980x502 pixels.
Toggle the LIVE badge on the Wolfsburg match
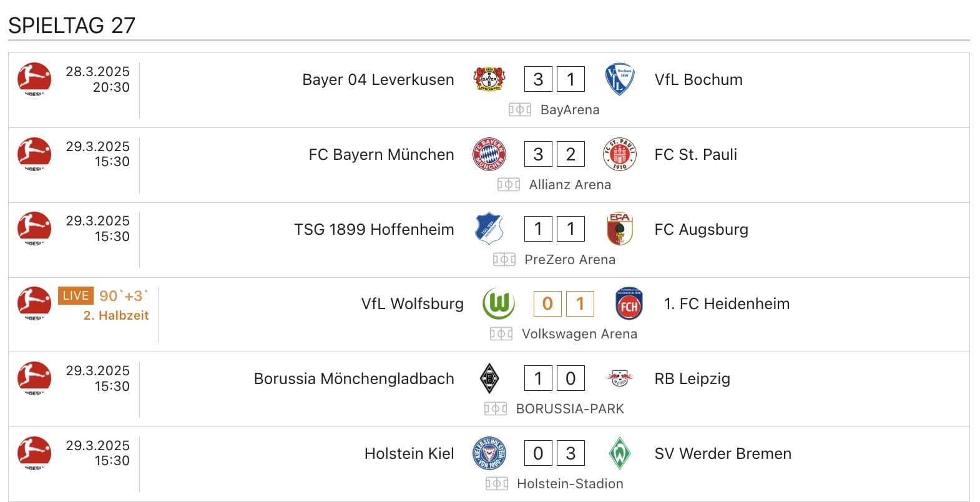[x=75, y=296]
